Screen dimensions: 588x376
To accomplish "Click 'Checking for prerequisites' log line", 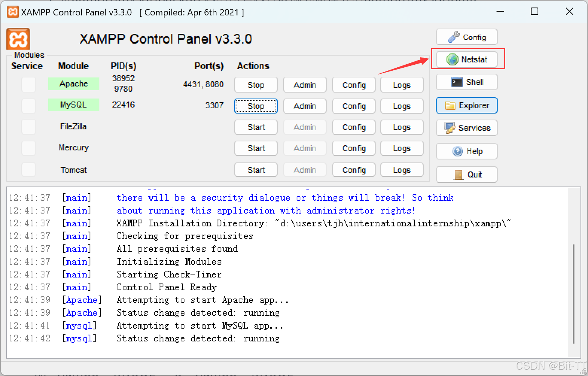I will 185,236.
